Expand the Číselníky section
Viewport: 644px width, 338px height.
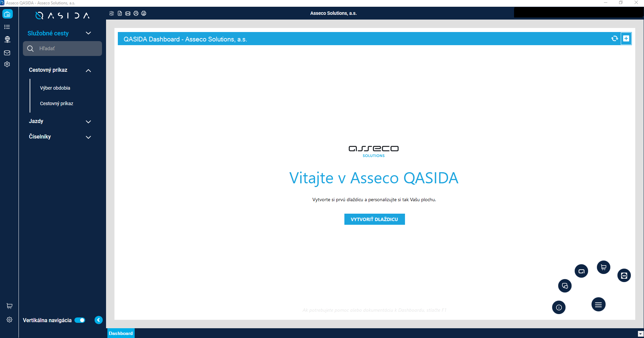(88, 137)
